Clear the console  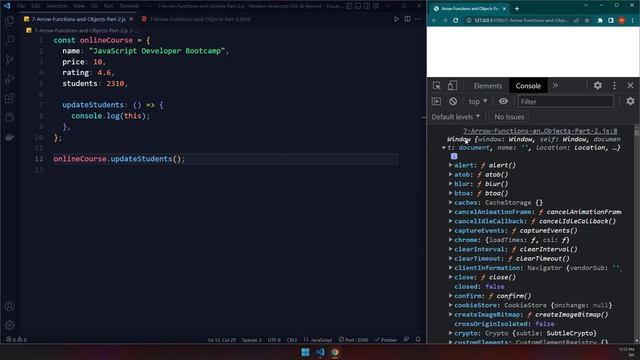click(x=453, y=101)
